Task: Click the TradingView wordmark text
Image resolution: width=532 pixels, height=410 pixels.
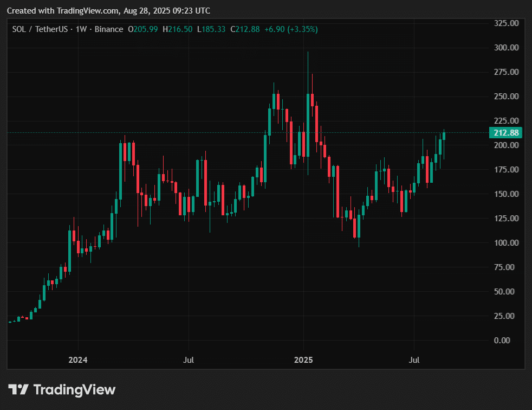Action: [x=74, y=389]
